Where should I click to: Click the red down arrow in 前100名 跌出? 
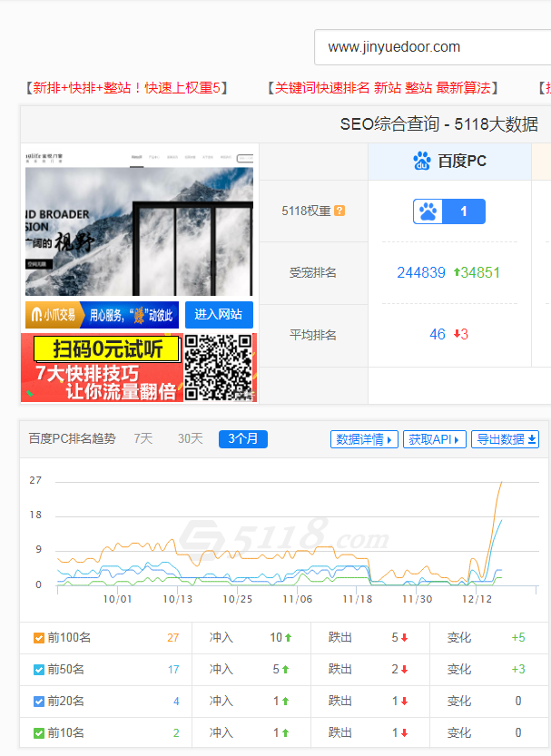pyautogui.click(x=405, y=638)
